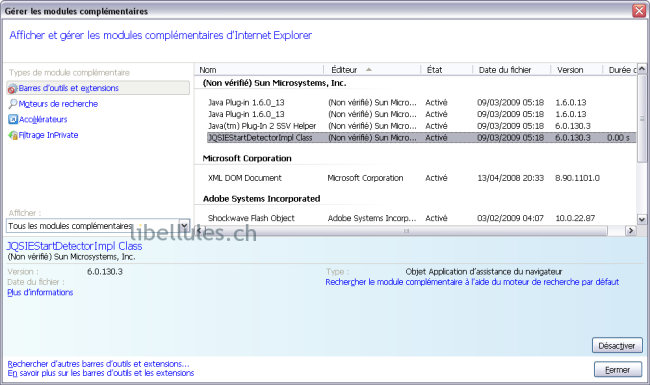
Task: Select first Java Plug-in 1.6.0_13 row
Action: click(421, 102)
